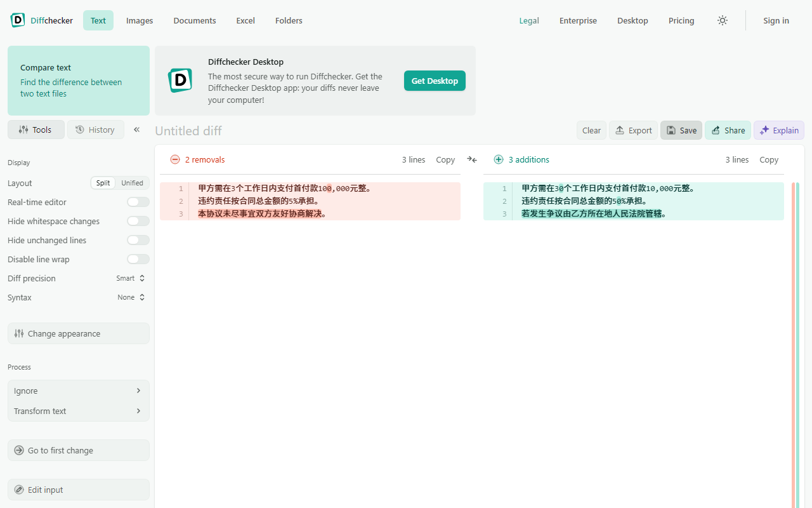The width and height of the screenshot is (812, 508).
Task: Click right line 2 text 50%承担
Action: click(627, 201)
